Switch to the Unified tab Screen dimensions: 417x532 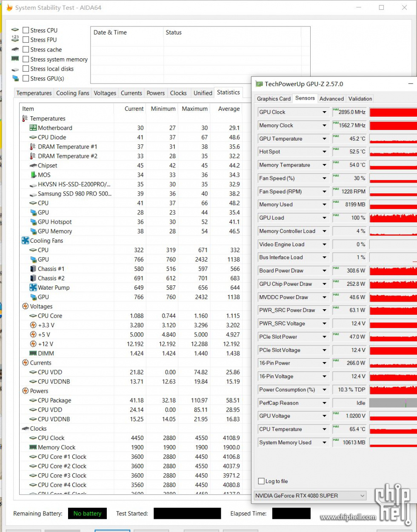coord(203,93)
